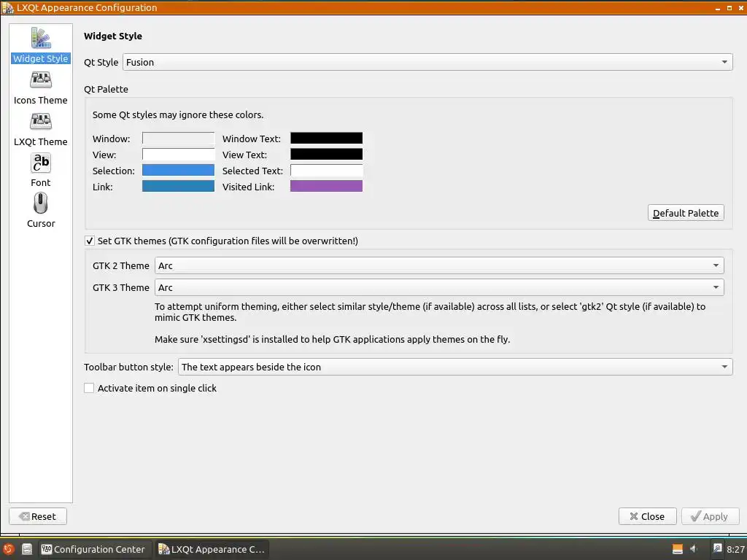Viewport: 747px width, 560px height.
Task: Go to the Font settings section
Action: pos(41,171)
